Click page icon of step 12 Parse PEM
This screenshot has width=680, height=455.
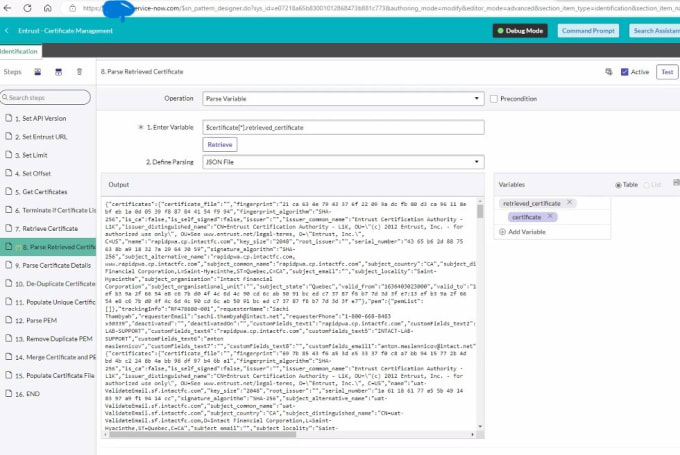8,320
